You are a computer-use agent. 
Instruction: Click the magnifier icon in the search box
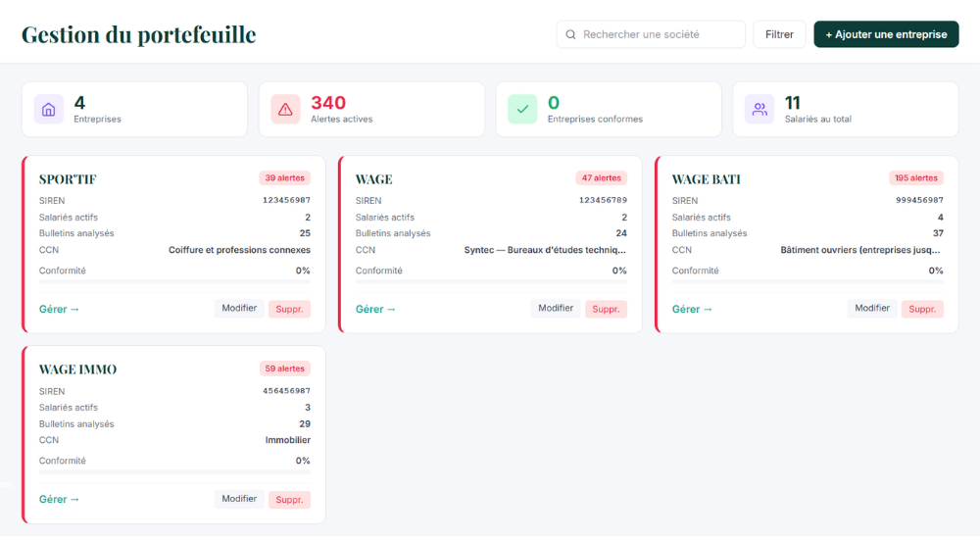(570, 34)
